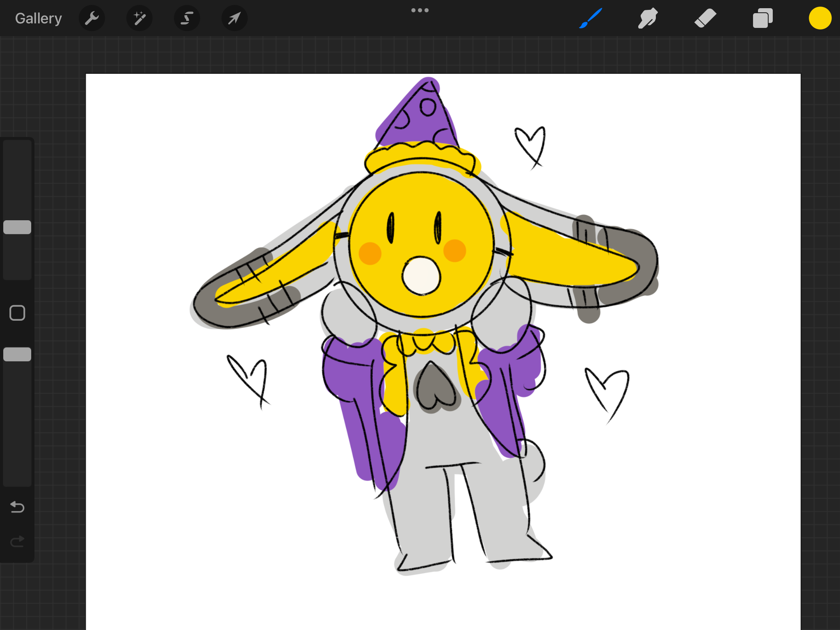Select the Smudge tool

pyautogui.click(x=648, y=18)
